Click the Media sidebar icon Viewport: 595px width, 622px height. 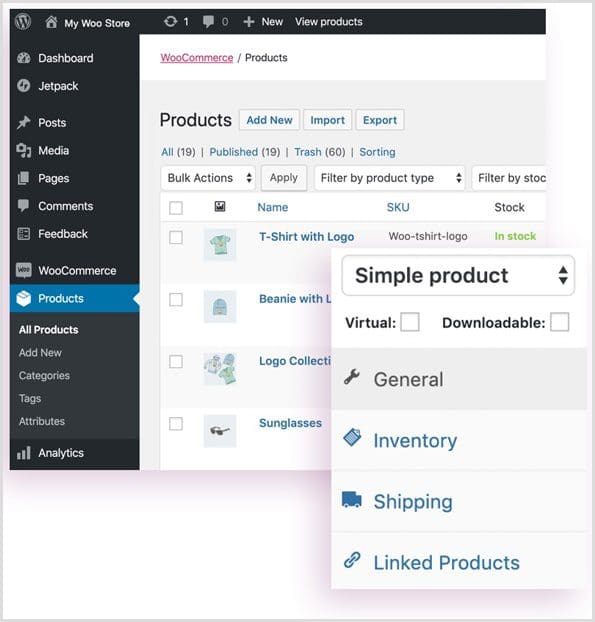tap(24, 150)
